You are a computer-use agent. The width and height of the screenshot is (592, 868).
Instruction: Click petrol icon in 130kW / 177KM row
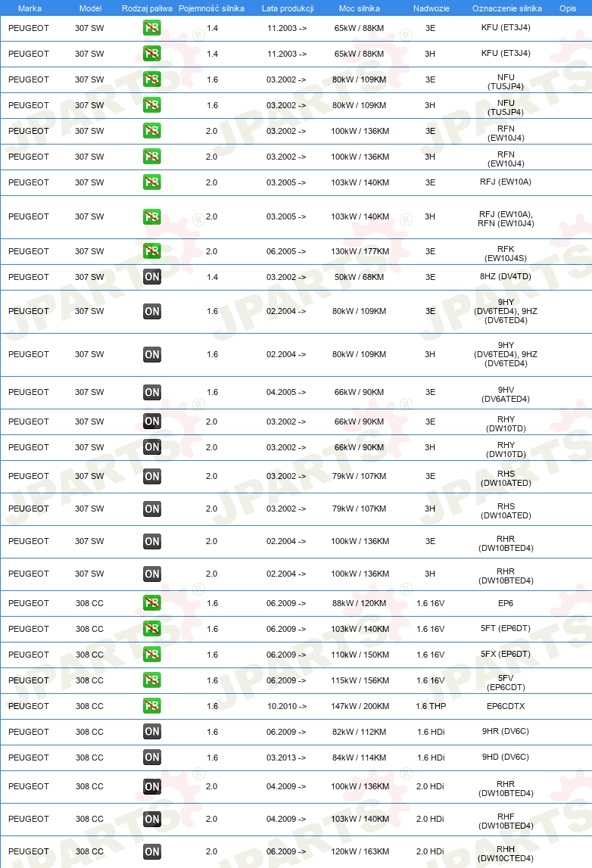point(151,251)
